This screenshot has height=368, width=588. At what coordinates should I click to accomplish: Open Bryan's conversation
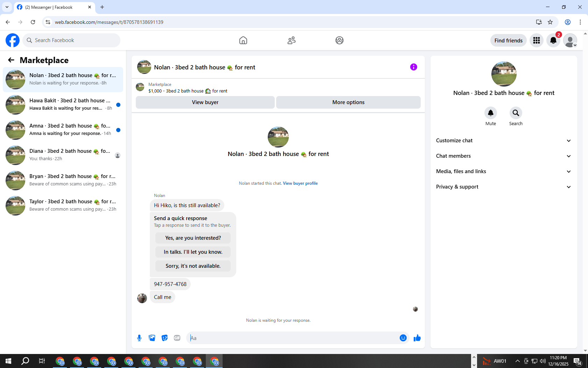tap(63, 180)
